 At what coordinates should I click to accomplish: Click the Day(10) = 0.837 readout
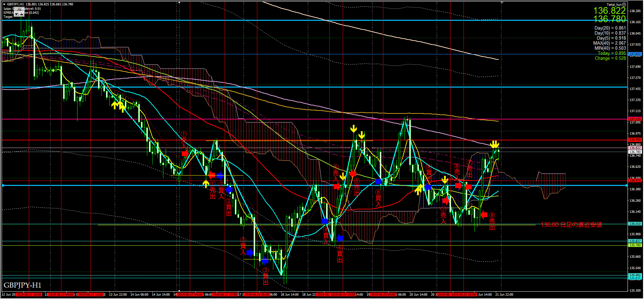[610, 33]
